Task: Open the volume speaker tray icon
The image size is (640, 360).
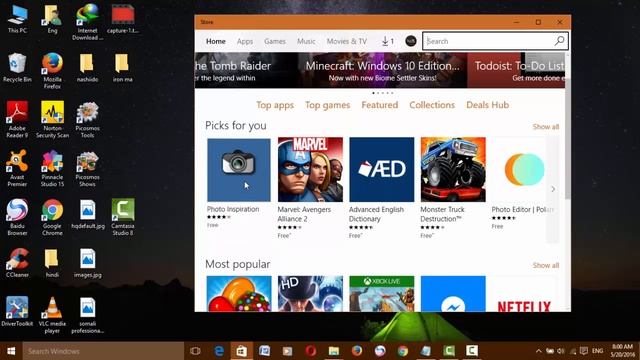Action: pos(561,351)
